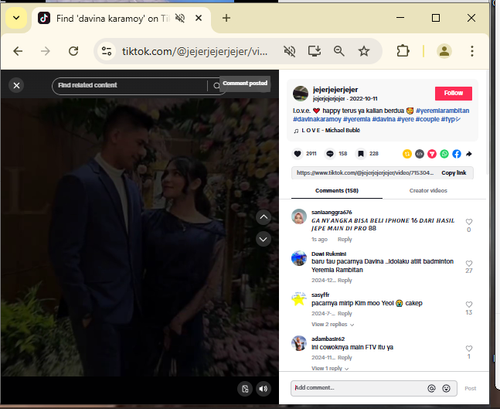
Task: Install app icon in address bar
Action: click(x=314, y=51)
